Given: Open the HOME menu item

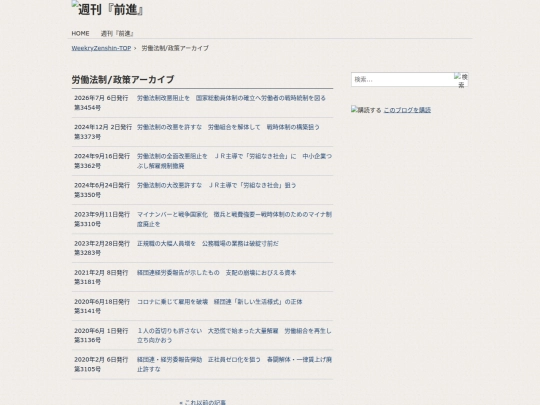Looking at the screenshot, I should [80, 33].
